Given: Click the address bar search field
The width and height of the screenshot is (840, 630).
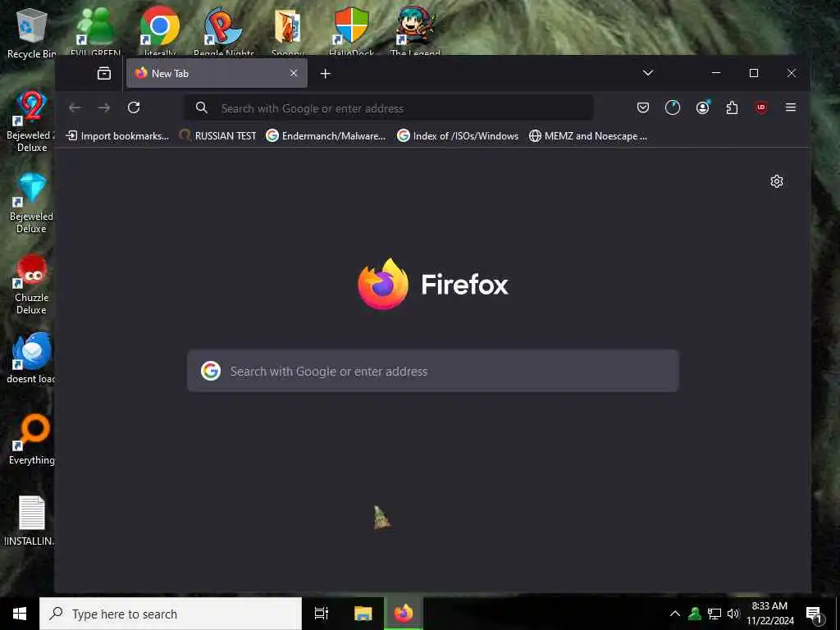Looking at the screenshot, I should pyautogui.click(x=390, y=108).
